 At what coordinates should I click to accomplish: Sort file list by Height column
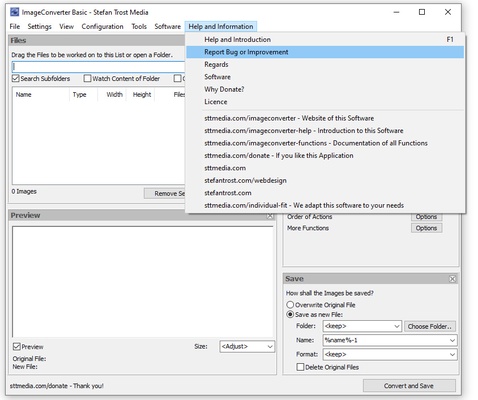point(140,94)
